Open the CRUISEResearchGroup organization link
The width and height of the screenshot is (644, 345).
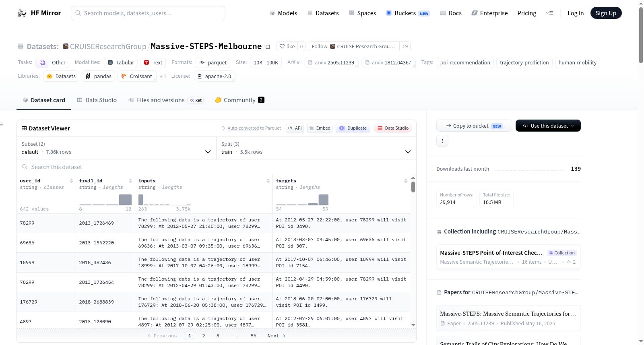coord(108,46)
